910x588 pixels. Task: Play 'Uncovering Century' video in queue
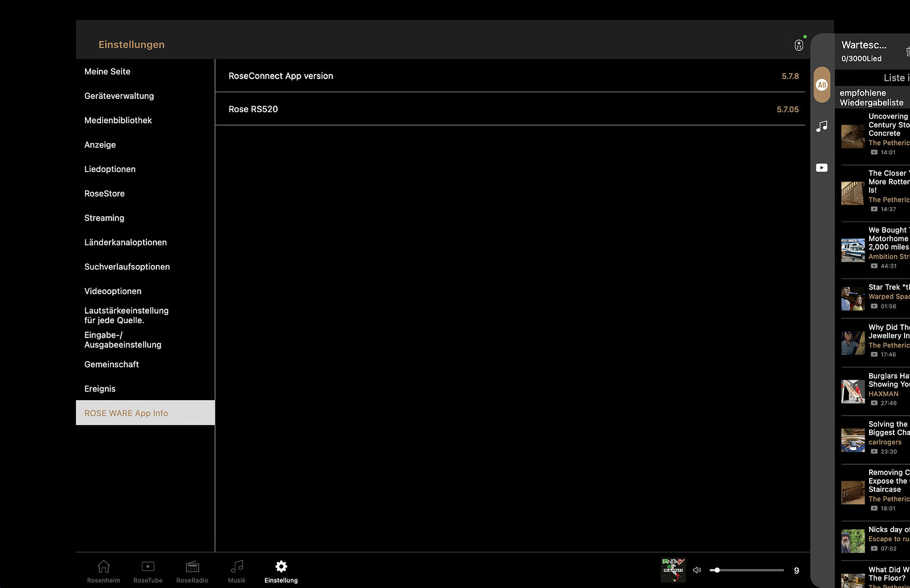coord(875,136)
